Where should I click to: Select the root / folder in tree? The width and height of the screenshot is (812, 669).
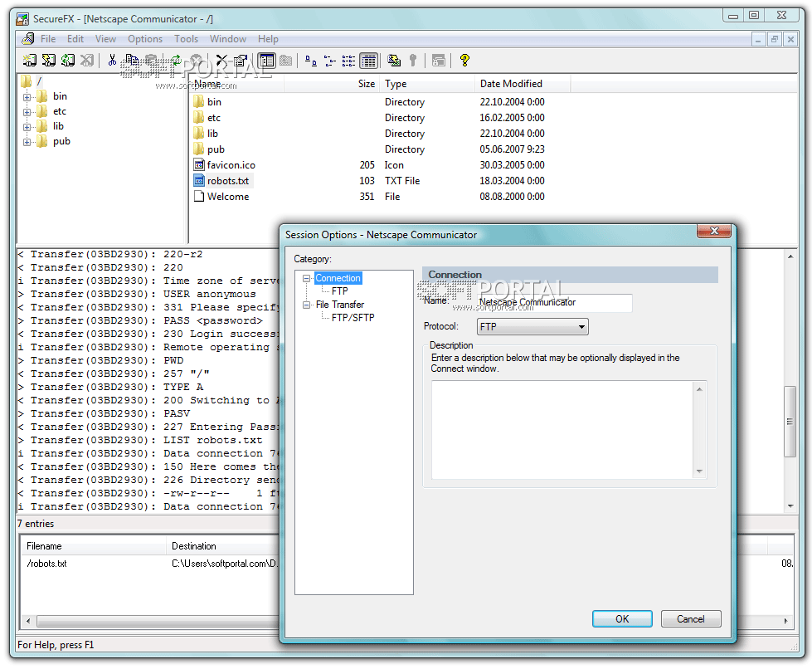click(39, 81)
